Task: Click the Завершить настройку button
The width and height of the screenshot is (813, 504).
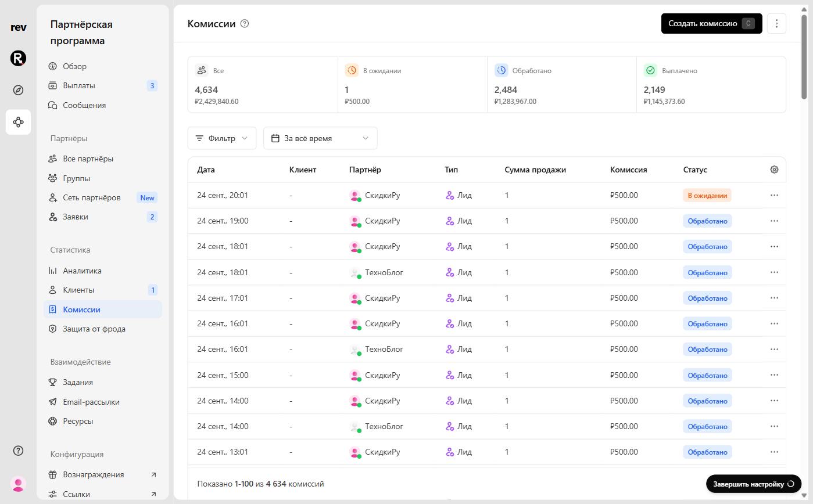Action: 754,484
